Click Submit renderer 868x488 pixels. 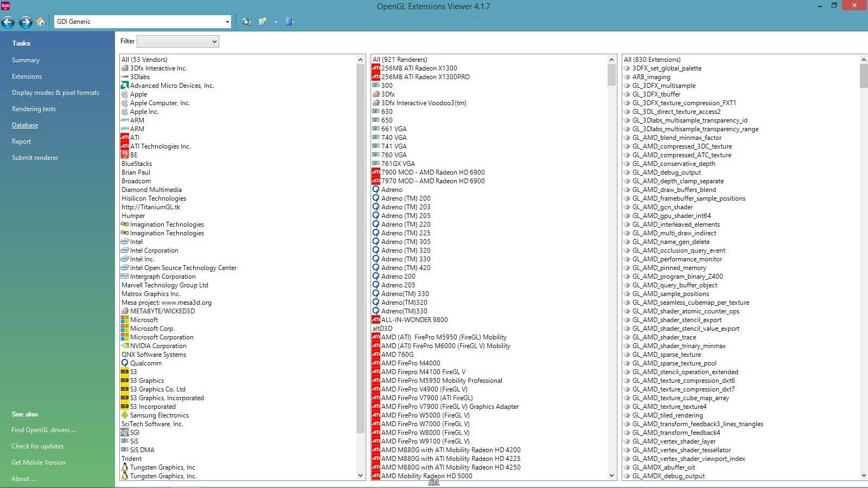[x=35, y=158]
